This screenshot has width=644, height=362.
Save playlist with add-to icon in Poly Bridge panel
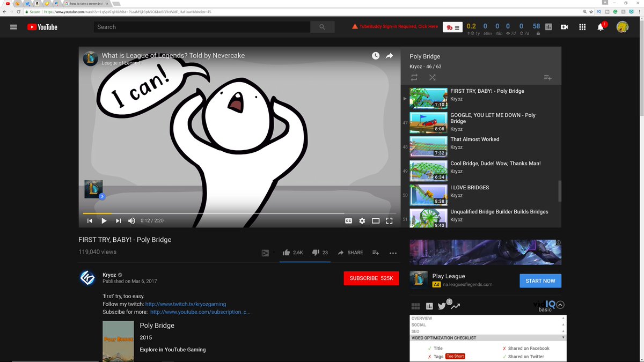[x=547, y=78]
